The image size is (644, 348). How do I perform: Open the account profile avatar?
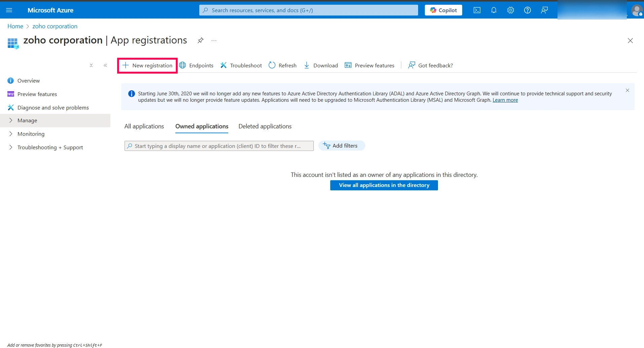(637, 10)
